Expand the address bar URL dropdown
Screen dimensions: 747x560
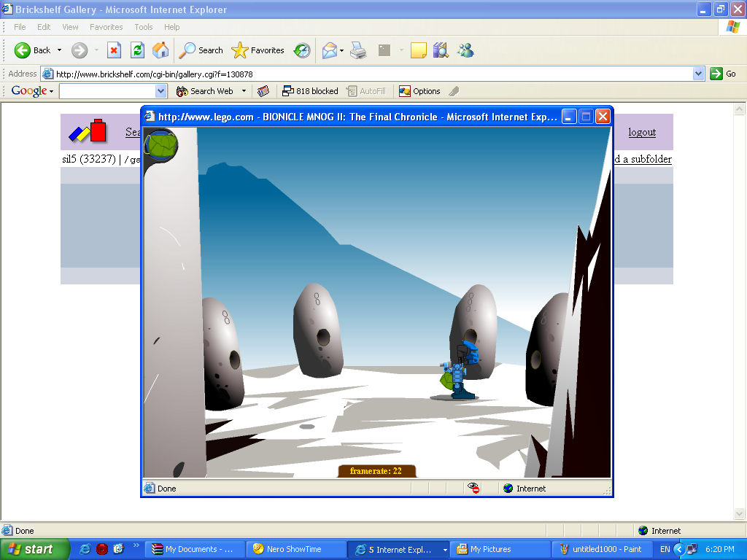tap(698, 74)
